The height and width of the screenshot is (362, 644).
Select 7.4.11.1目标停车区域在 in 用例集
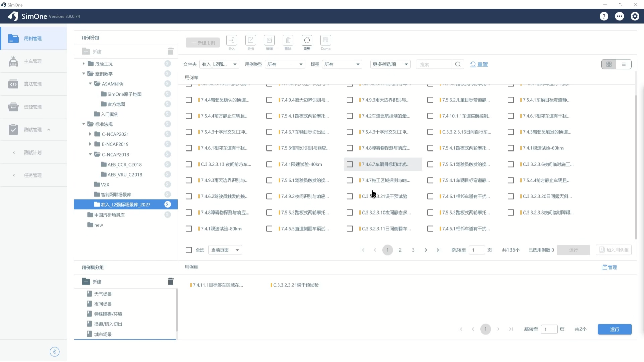pos(217,285)
